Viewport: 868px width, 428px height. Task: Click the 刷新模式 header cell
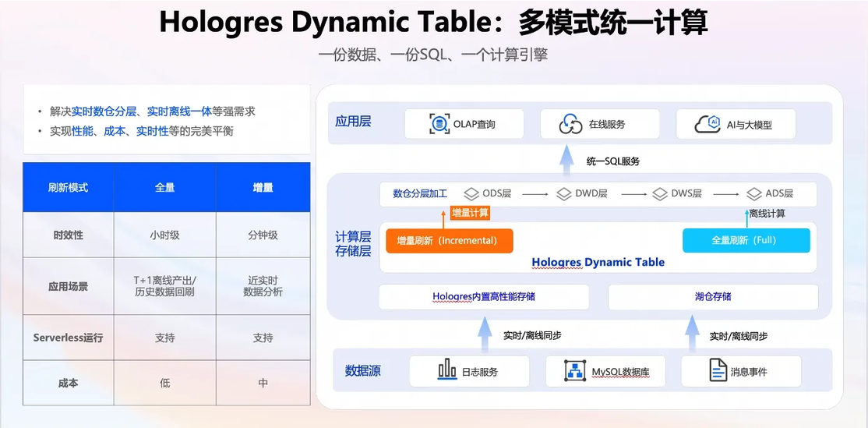point(68,188)
